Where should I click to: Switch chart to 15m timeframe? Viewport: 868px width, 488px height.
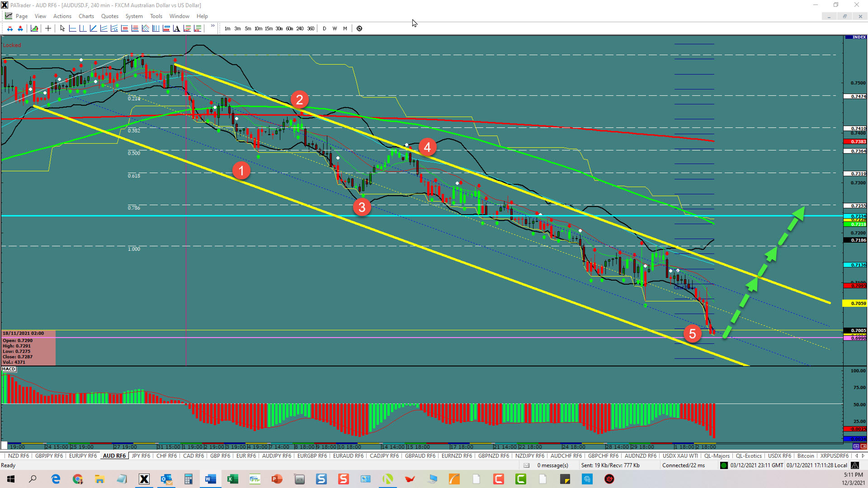pyautogui.click(x=268, y=29)
